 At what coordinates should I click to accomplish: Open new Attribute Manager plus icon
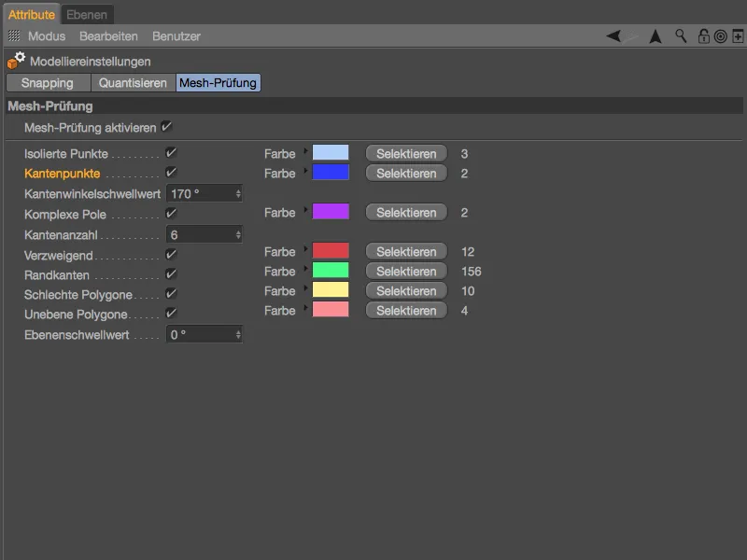[738, 36]
